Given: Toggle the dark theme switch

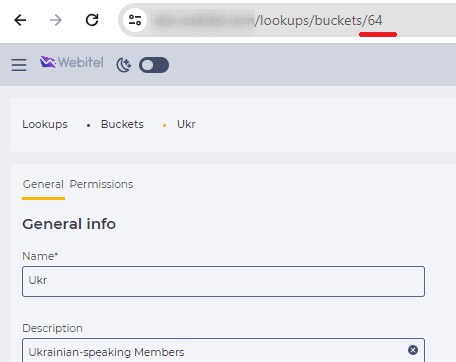Looking at the screenshot, I should (x=154, y=65).
